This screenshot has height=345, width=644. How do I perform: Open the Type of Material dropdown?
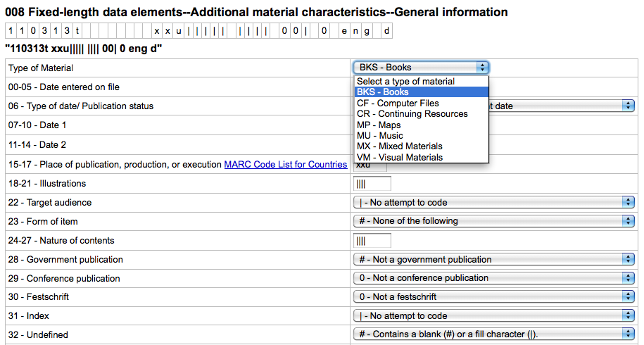421,68
